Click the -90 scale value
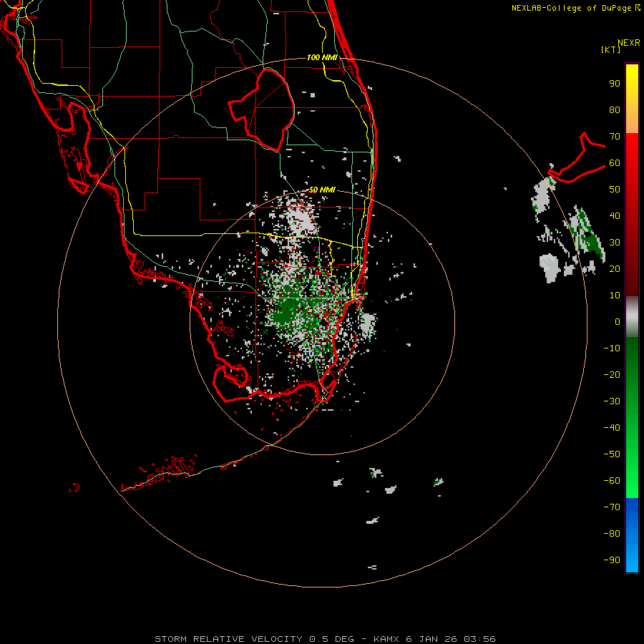This screenshot has width=644, height=644. 612,560
